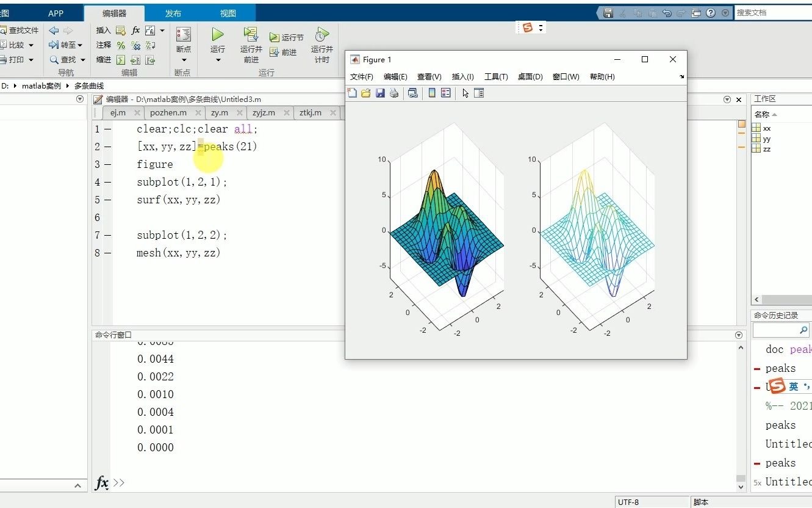This screenshot has width=812, height=508.
Task: Click the uncomment icon with blue X
Action: [135, 45]
